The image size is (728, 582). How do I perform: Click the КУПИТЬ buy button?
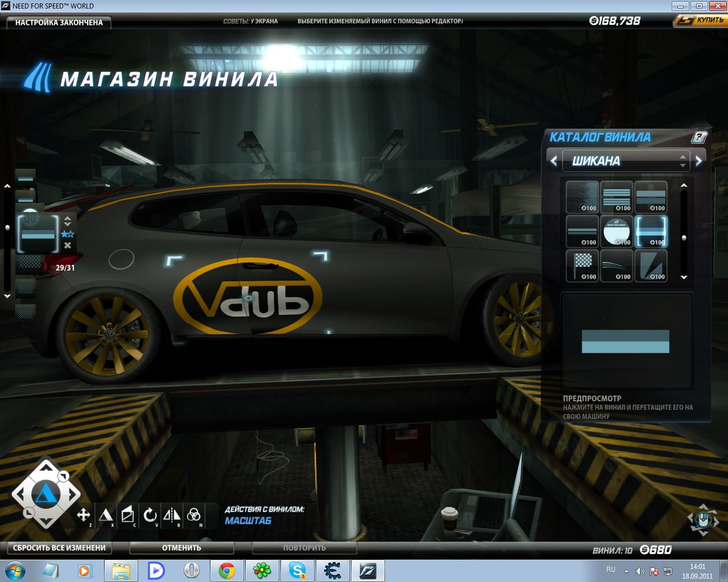pyautogui.click(x=700, y=20)
